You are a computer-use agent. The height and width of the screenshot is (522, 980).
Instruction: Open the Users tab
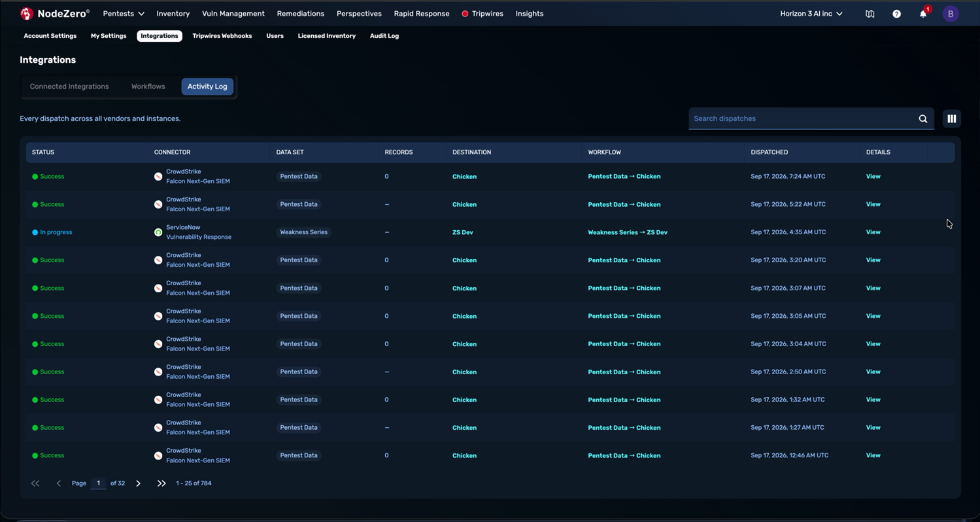[275, 36]
